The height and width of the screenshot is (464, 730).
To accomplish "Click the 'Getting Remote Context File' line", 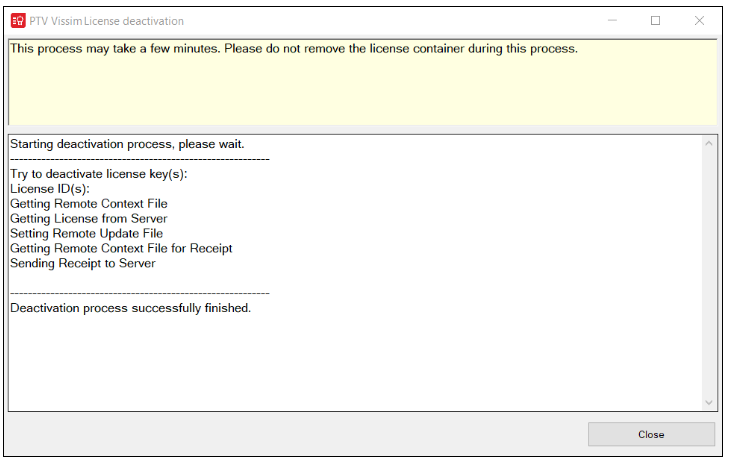I will (89, 204).
